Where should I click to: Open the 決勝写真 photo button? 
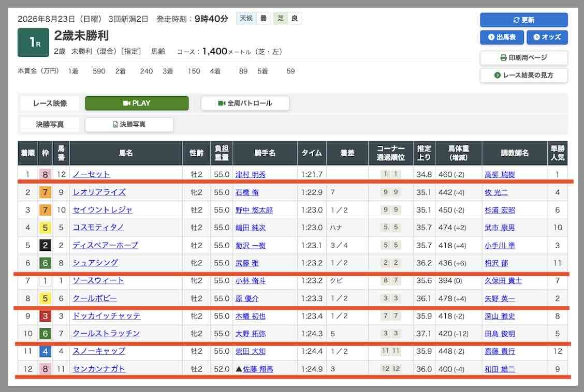(x=129, y=124)
